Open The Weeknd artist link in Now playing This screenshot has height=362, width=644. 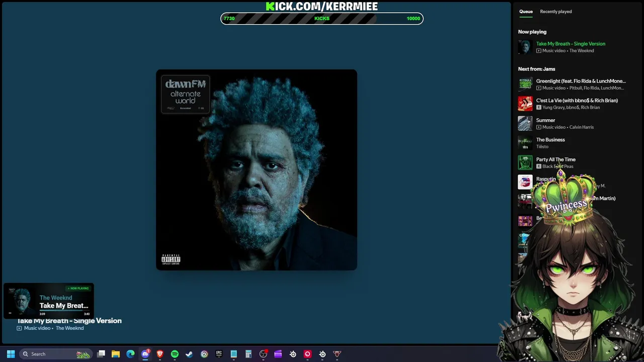pyautogui.click(x=582, y=51)
